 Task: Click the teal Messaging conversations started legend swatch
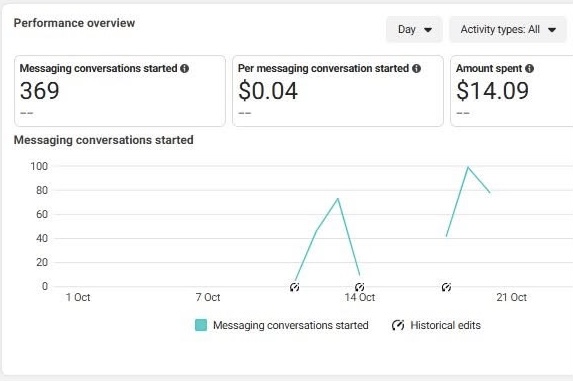pyautogui.click(x=201, y=325)
